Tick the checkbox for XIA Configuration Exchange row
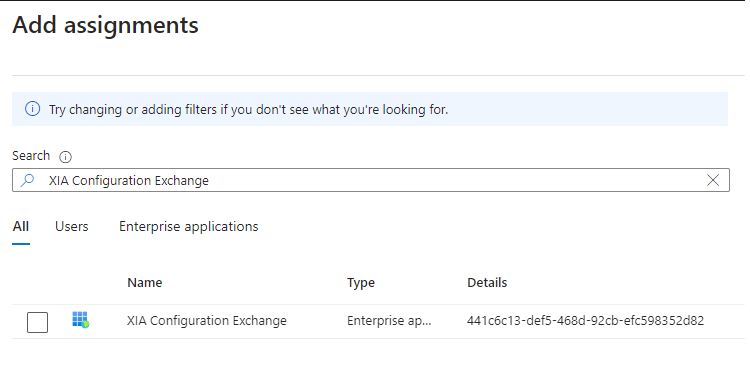This screenshot has height=375, width=750. coord(37,322)
